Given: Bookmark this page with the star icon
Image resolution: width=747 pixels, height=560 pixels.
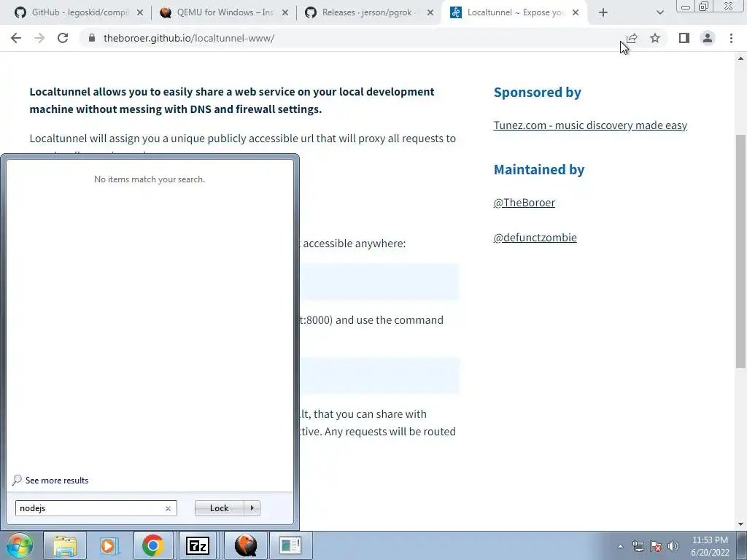Looking at the screenshot, I should tap(655, 38).
